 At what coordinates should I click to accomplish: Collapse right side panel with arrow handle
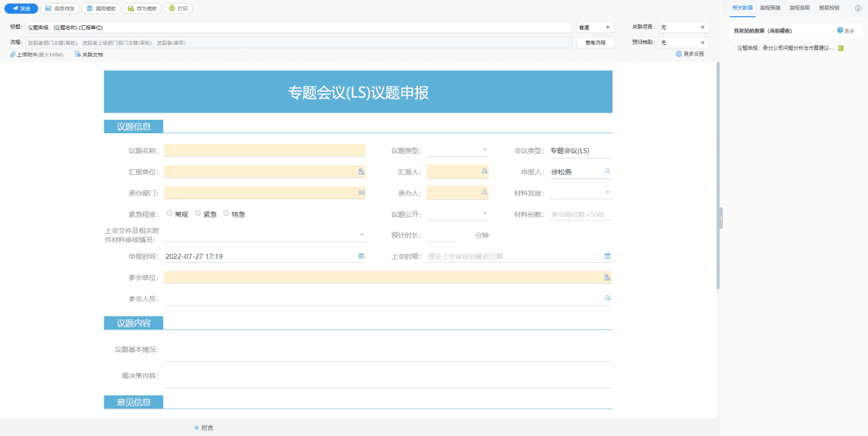coord(720,218)
